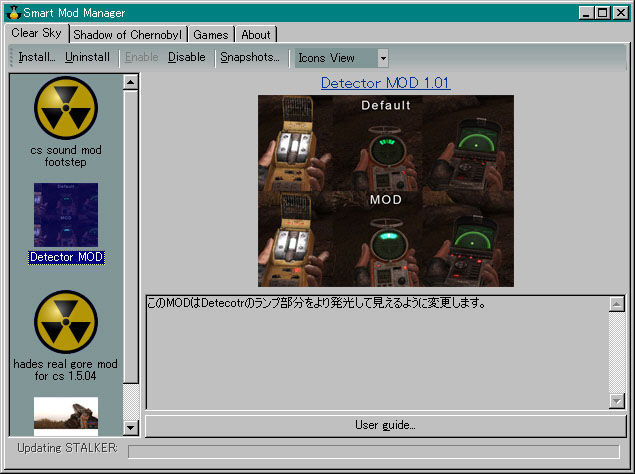Close the Smart Mod Manager window

coord(620,13)
